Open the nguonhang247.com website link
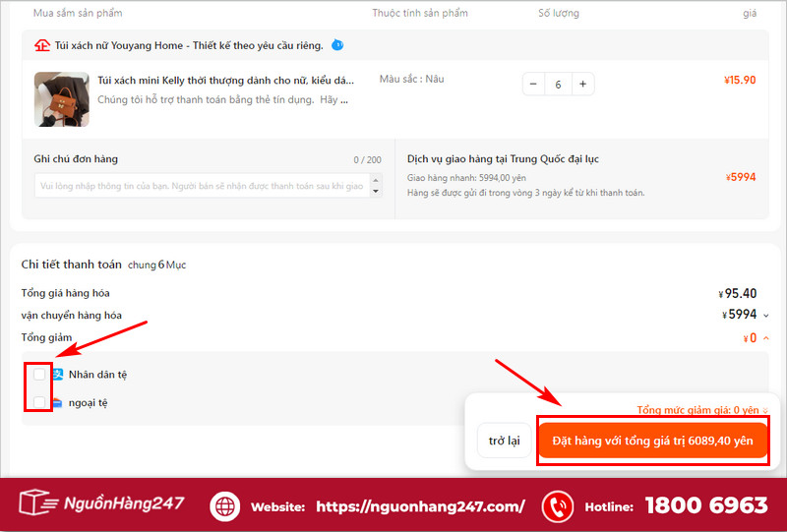 420,506
